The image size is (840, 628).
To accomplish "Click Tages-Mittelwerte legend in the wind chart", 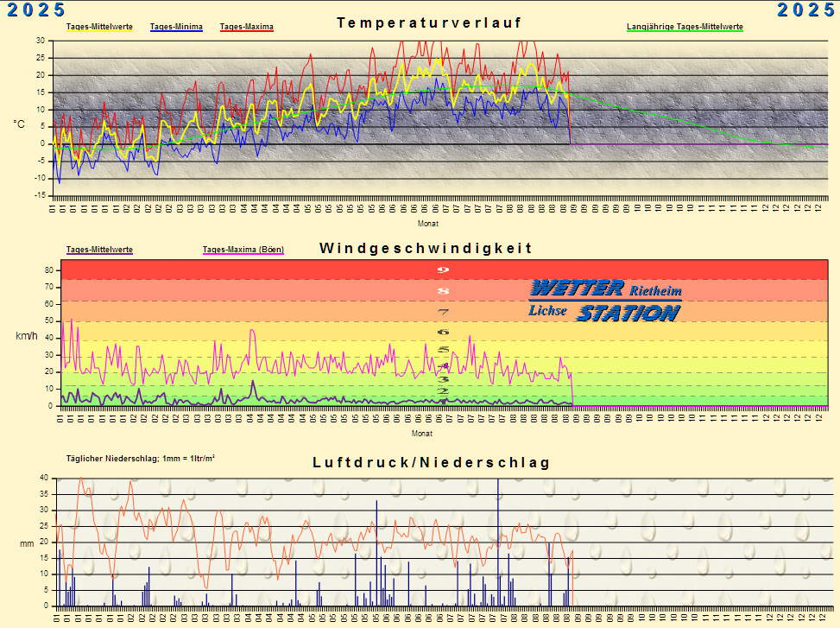I will (x=99, y=250).
